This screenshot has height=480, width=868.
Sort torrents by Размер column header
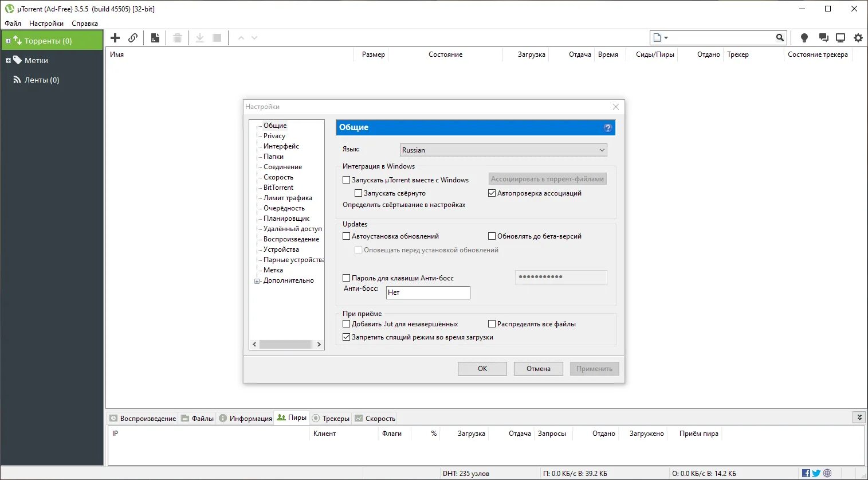(373, 54)
